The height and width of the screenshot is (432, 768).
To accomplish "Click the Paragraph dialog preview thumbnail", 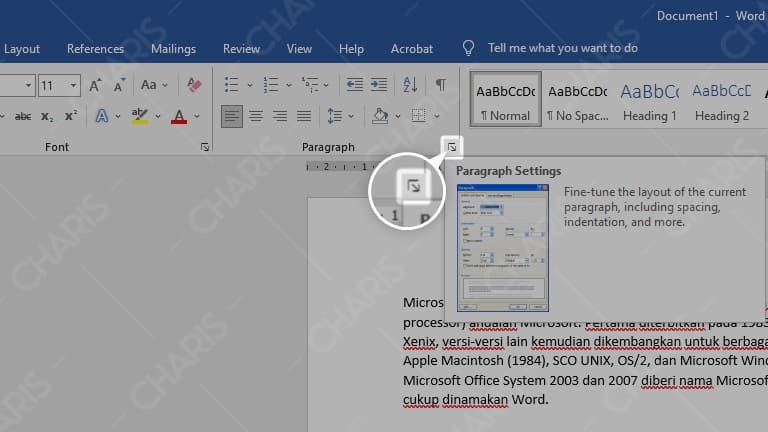I will [x=503, y=248].
